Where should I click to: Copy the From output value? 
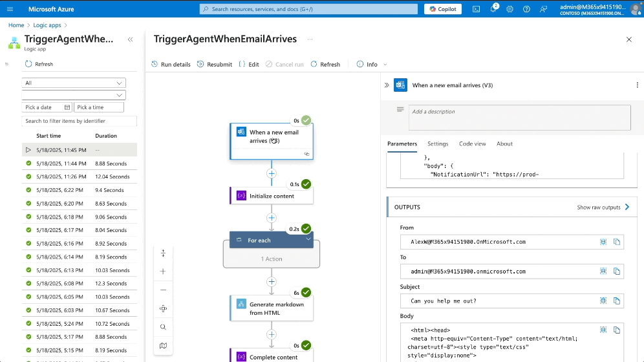point(617,242)
